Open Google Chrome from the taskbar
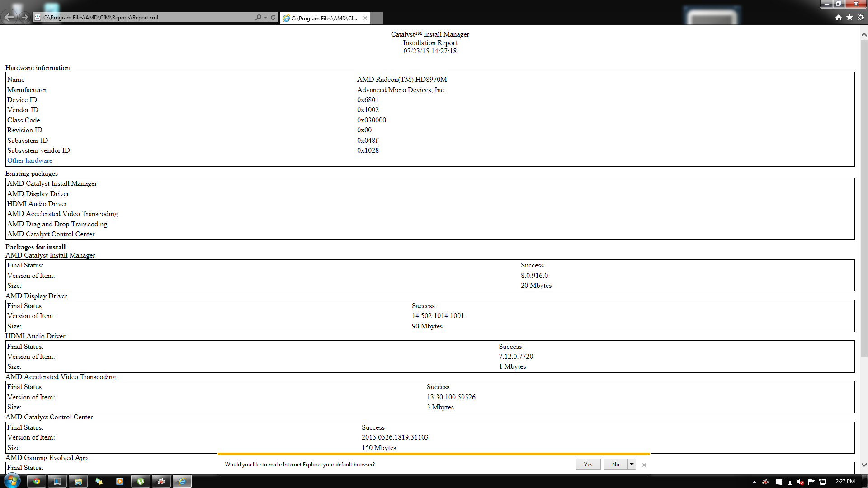The width and height of the screenshot is (868, 488). [37, 481]
